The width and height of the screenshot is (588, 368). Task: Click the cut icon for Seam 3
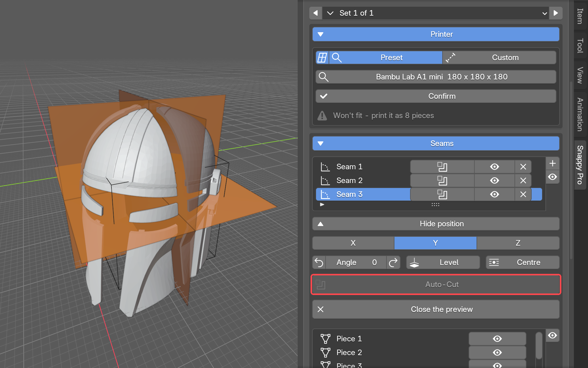coord(442,194)
